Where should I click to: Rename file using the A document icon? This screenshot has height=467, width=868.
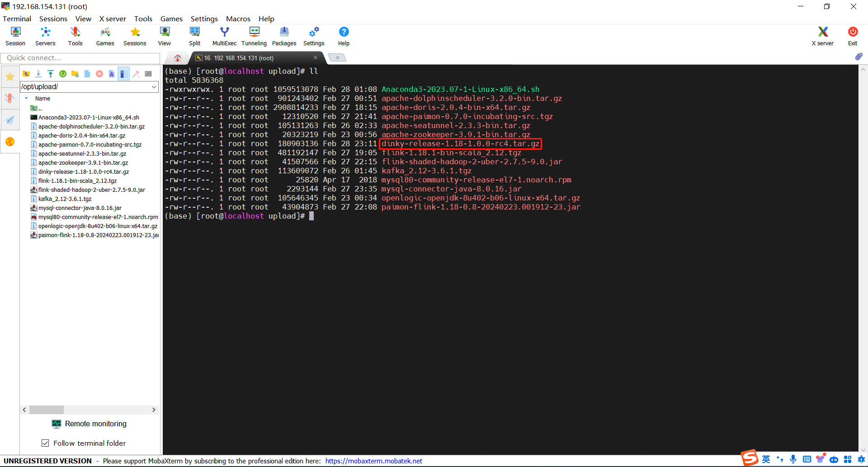[x=112, y=74]
